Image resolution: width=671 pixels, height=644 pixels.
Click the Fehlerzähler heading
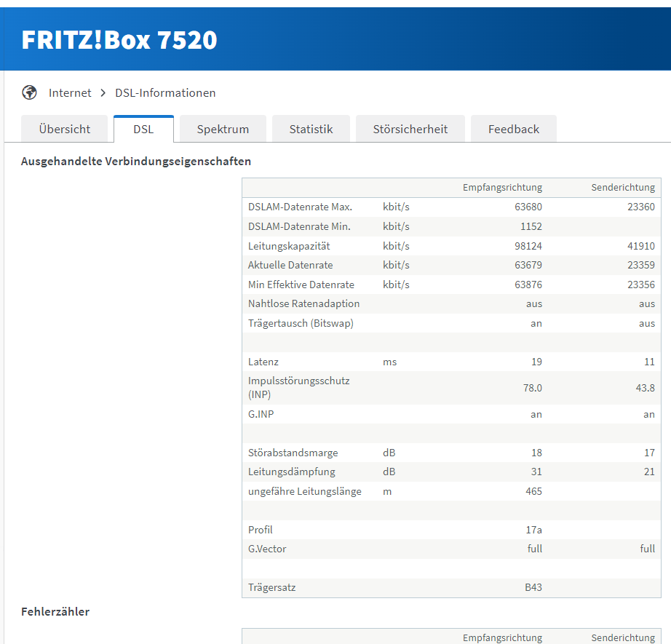pyautogui.click(x=55, y=611)
